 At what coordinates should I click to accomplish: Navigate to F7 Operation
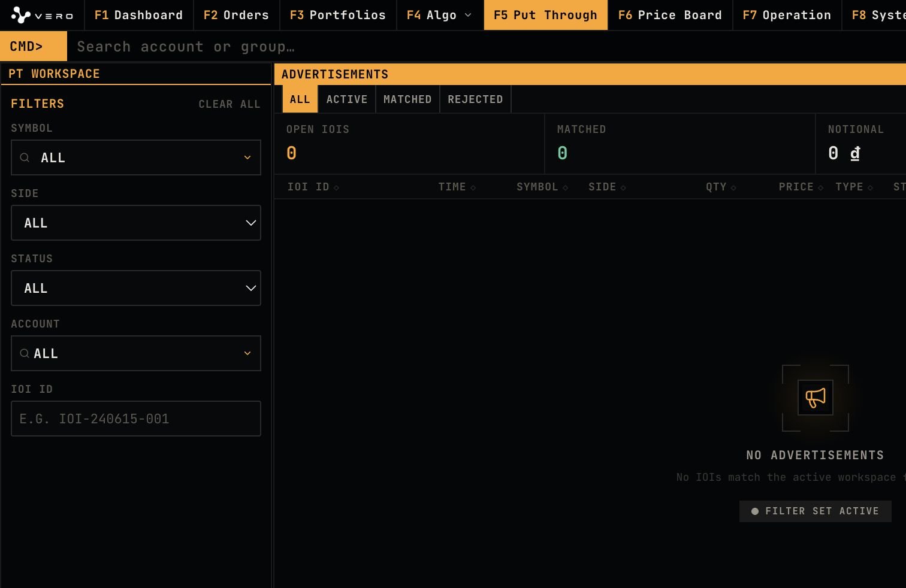tap(787, 15)
